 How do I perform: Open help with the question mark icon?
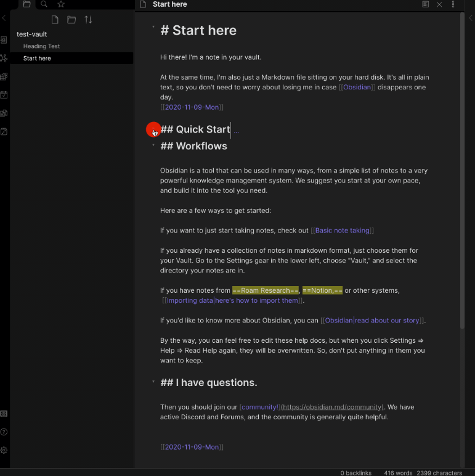click(x=4, y=432)
